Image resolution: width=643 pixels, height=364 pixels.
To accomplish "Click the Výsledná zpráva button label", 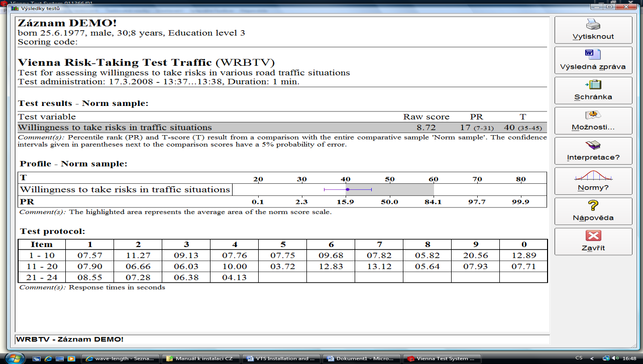I will 593,67.
